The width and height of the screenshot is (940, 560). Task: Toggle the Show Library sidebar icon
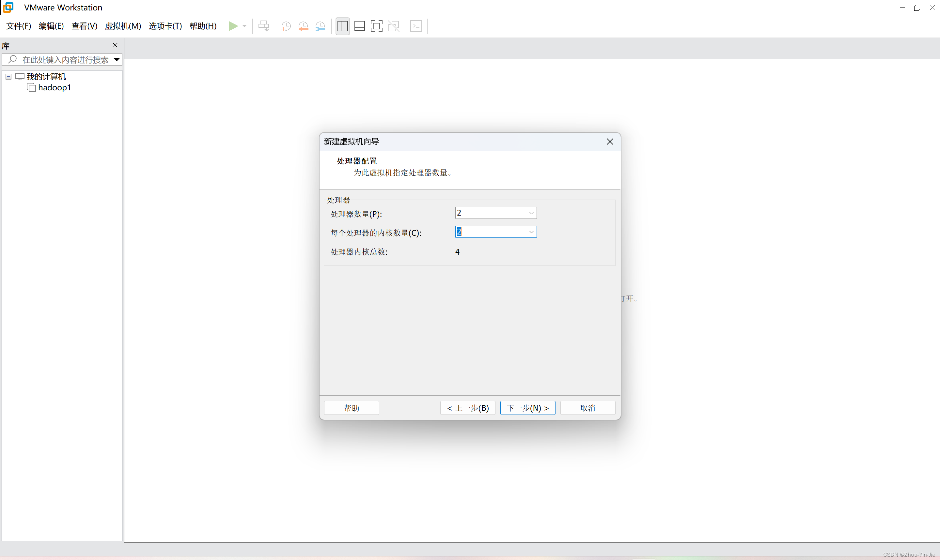coord(342,26)
